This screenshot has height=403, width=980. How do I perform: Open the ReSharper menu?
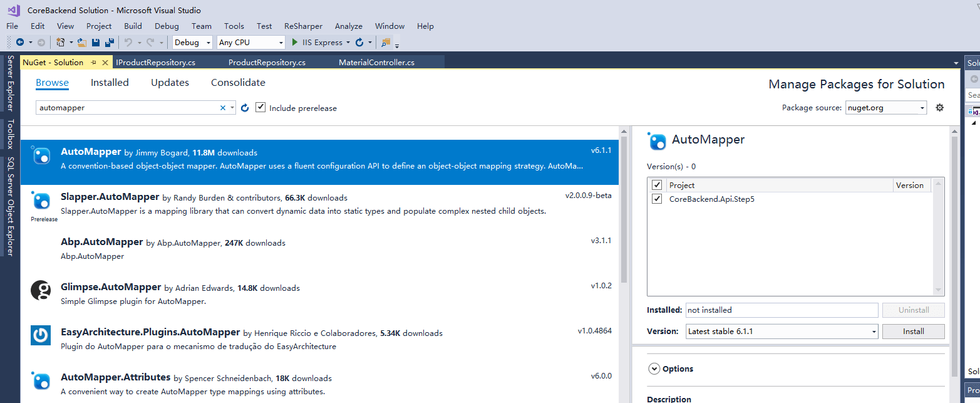click(x=303, y=26)
